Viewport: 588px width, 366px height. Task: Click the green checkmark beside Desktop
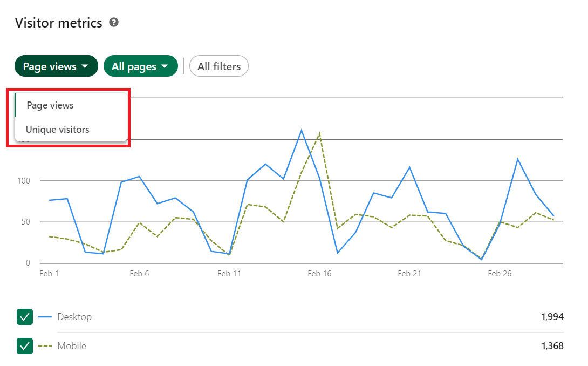pos(24,317)
